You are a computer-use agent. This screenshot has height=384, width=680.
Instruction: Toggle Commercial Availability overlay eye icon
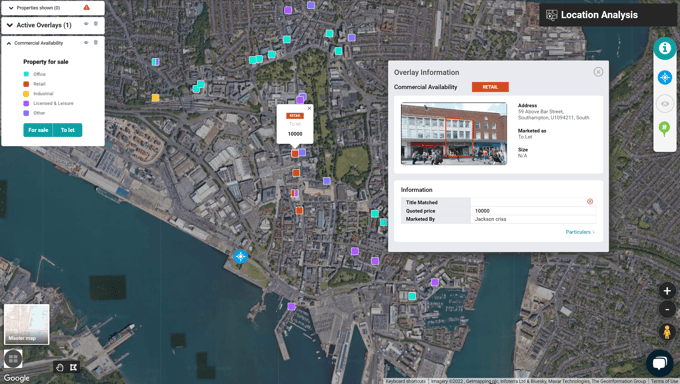point(86,43)
